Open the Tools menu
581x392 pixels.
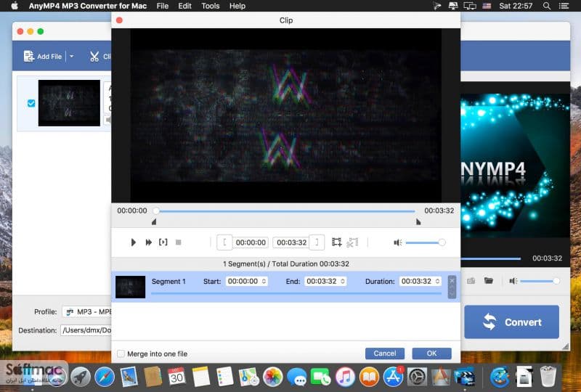[x=211, y=6]
